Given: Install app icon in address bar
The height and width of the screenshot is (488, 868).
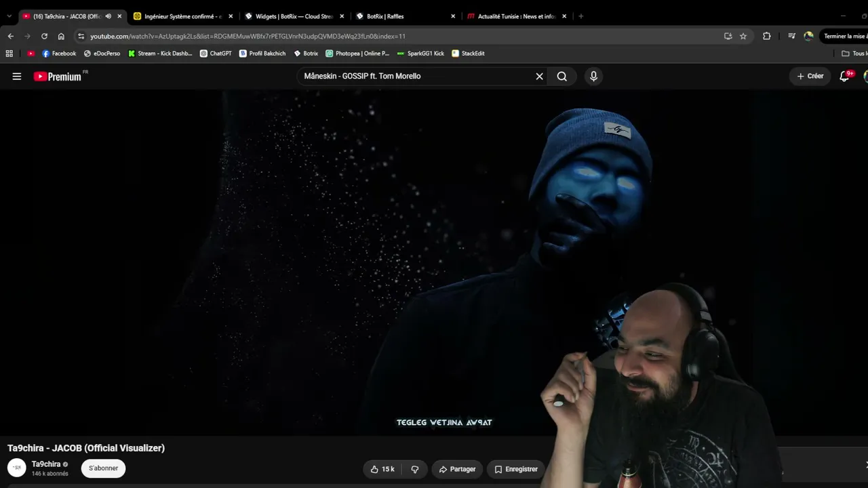Looking at the screenshot, I should (x=728, y=37).
